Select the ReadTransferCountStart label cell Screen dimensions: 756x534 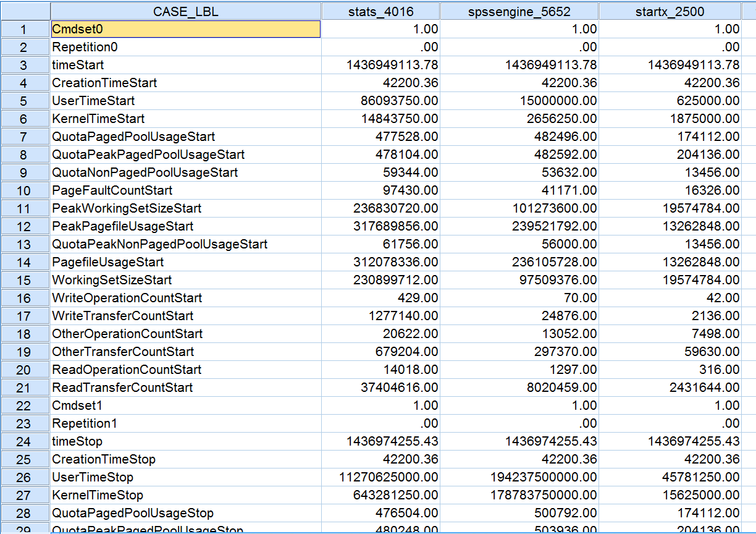185,388
